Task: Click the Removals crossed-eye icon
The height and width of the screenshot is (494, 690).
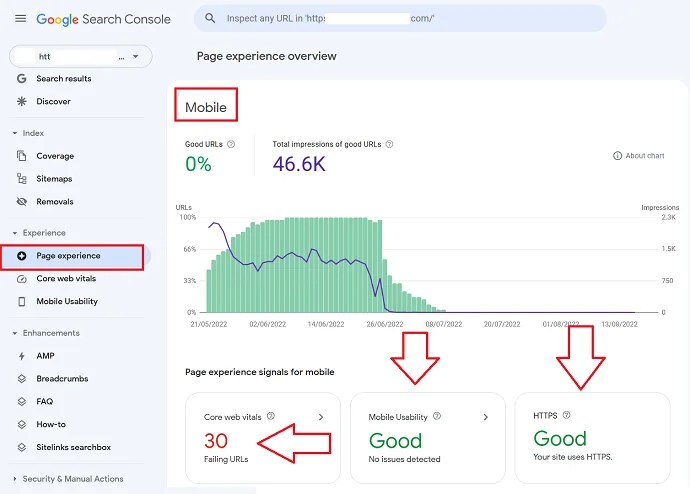Action: coord(22,201)
